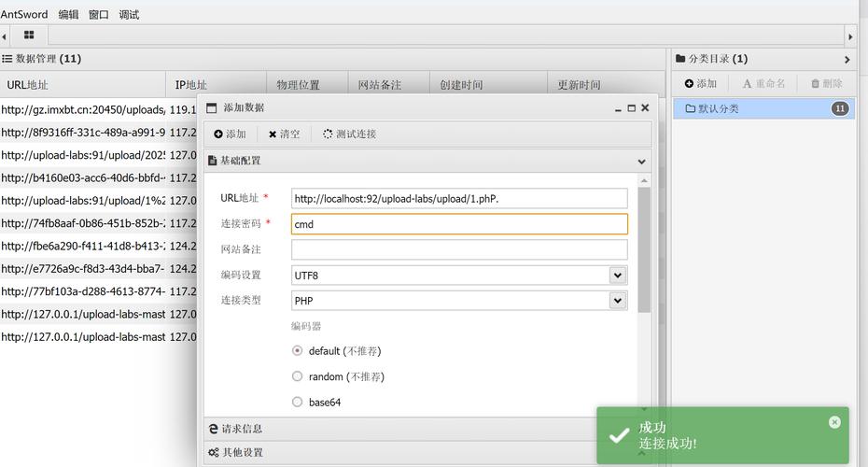Click 添加 category icon in right panel
The width and height of the screenshot is (868, 467).
click(689, 84)
